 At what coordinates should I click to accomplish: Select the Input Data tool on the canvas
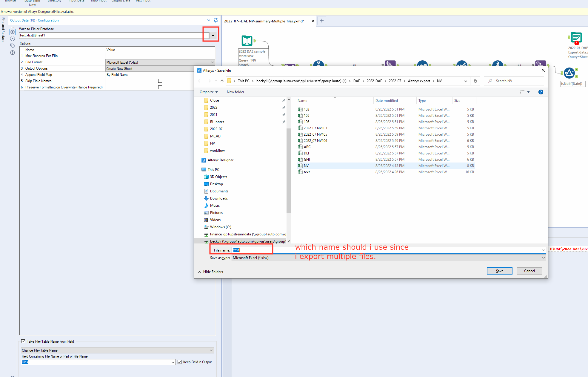tap(247, 41)
